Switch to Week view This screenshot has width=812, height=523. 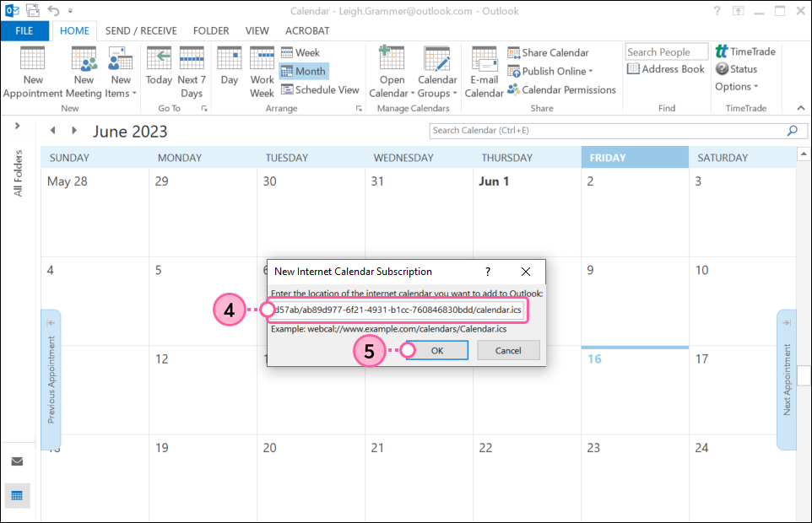tap(300, 53)
